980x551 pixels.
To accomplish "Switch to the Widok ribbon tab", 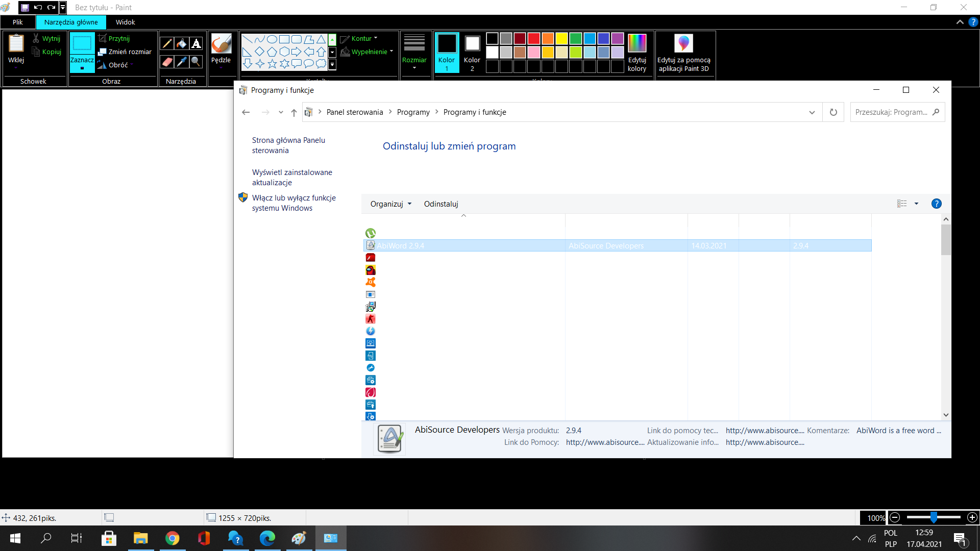I will click(125, 22).
